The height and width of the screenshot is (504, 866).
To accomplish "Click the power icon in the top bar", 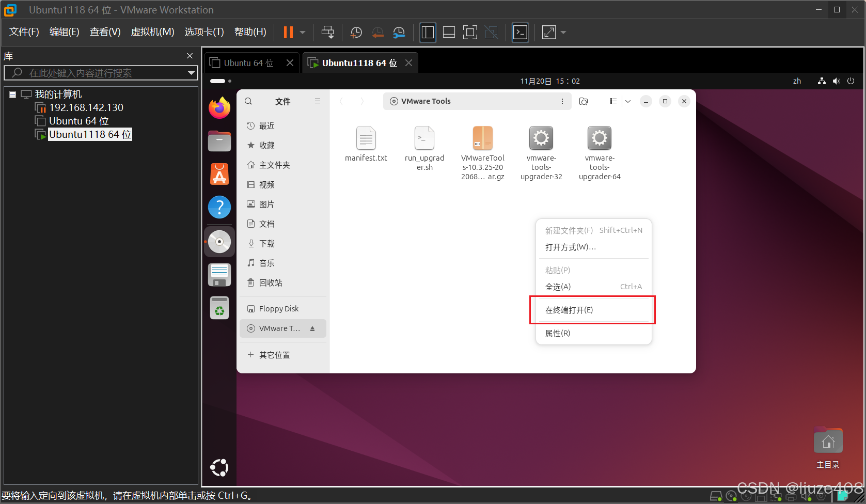I will pos(851,81).
